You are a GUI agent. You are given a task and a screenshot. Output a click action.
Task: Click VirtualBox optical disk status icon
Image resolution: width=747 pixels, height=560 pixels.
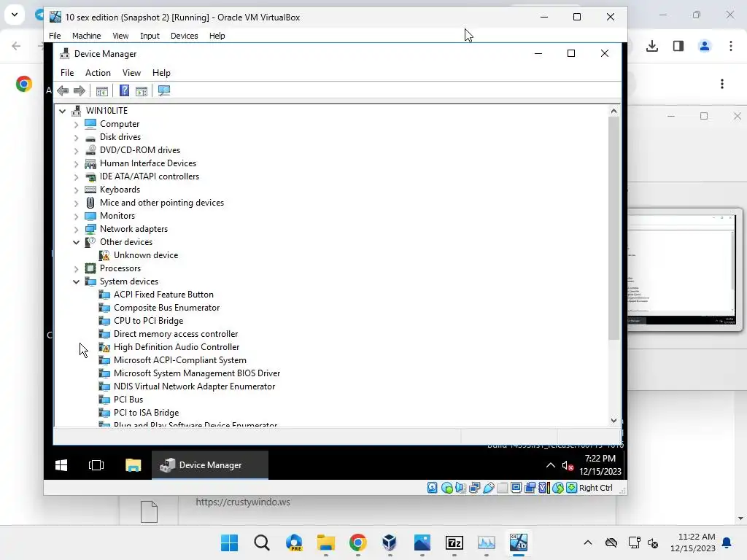[x=446, y=488]
